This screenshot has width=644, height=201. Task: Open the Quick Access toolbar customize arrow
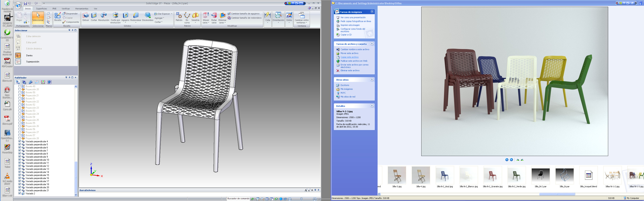(x=44, y=3)
